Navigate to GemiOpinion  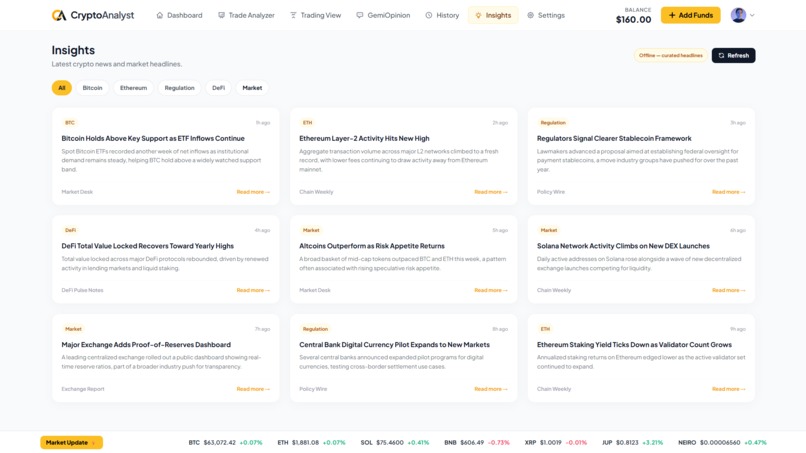coord(383,15)
